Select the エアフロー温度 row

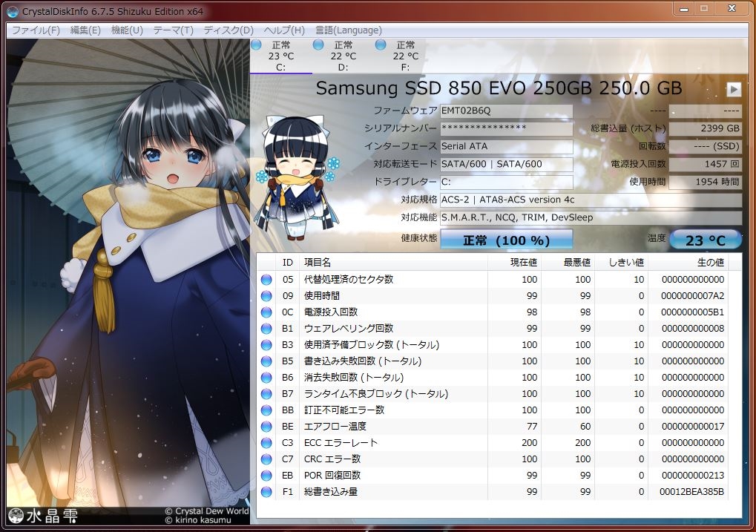pos(493,427)
